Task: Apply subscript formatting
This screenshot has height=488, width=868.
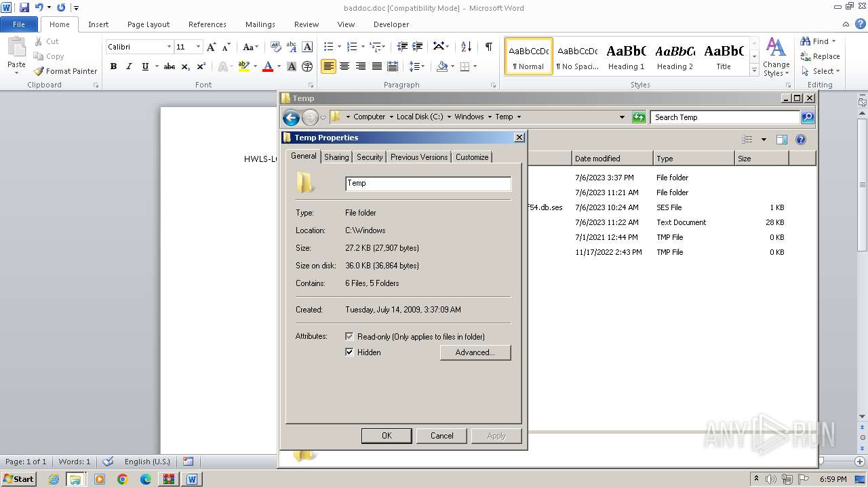Action: click(185, 66)
